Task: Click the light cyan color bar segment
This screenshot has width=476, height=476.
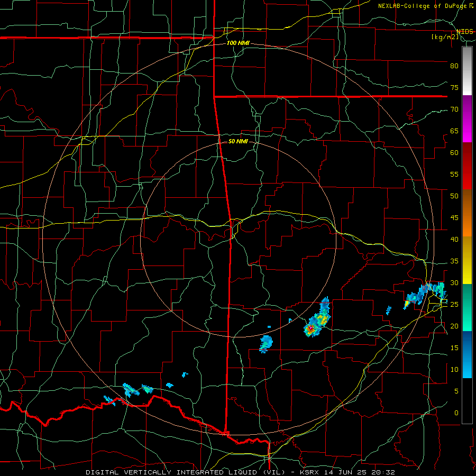Action: coord(467,367)
